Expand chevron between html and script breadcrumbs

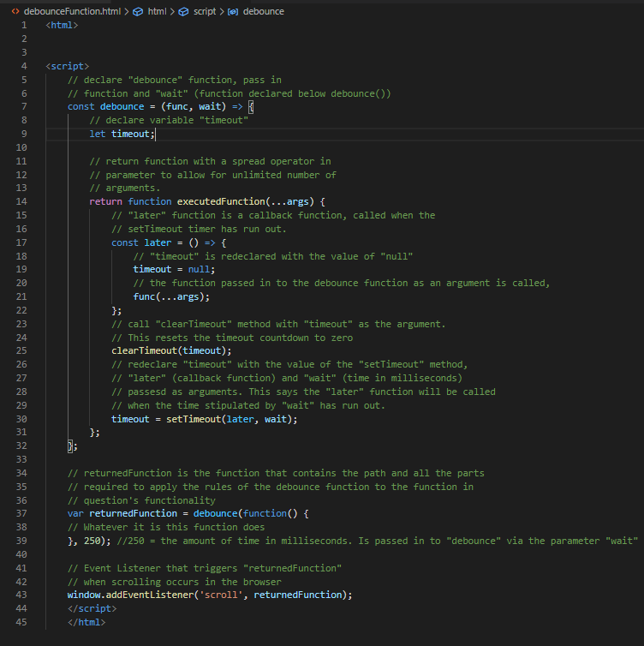coord(172,11)
